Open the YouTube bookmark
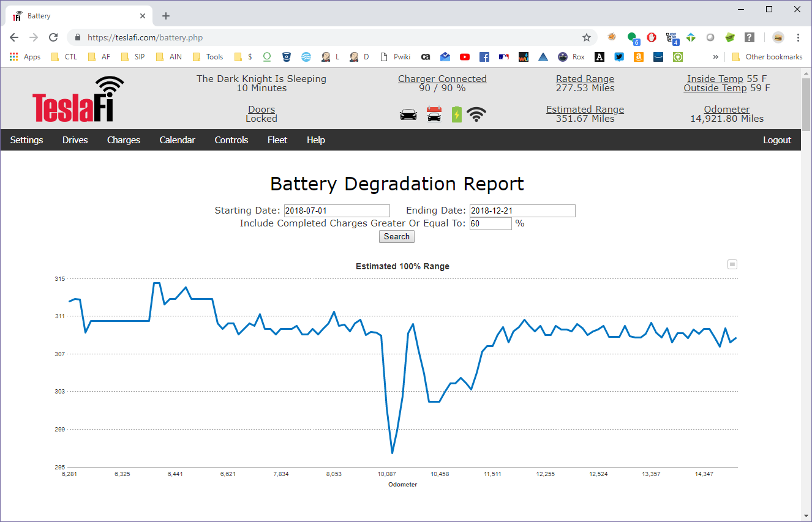Screen dimensions: 812x522 465,57
